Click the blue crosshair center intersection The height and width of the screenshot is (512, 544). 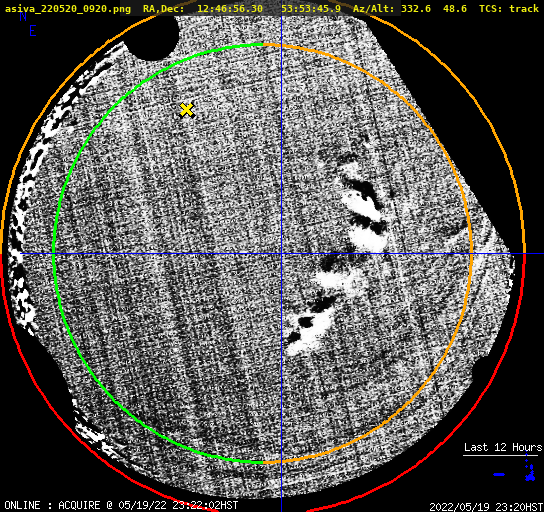click(x=281, y=254)
